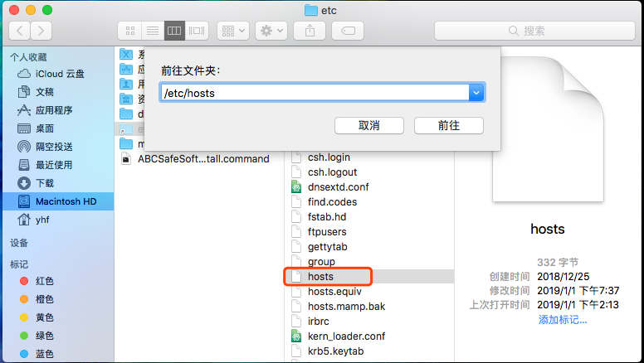Open the gear action menu
The width and height of the screenshot is (644, 363).
[271, 31]
